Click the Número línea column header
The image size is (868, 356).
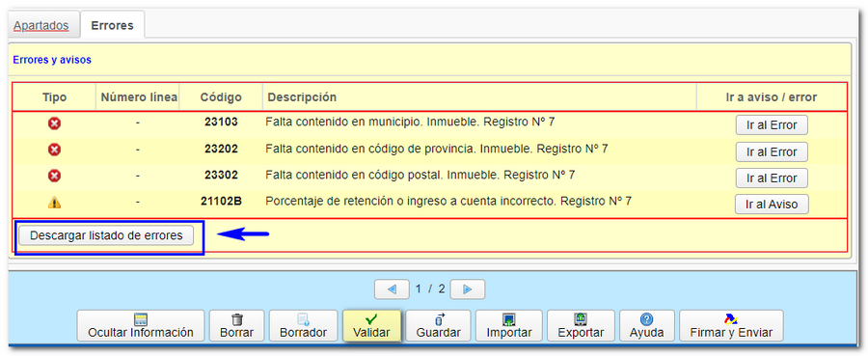139,97
